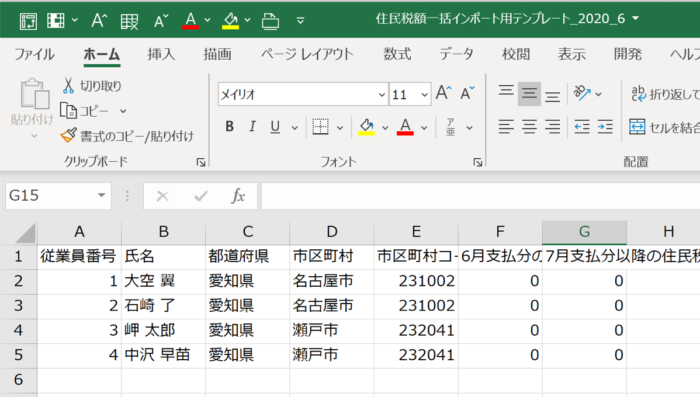700x397 pixels.
Task: Click the Paste (貼り付け) clipboard icon
Action: pyautogui.click(x=34, y=94)
